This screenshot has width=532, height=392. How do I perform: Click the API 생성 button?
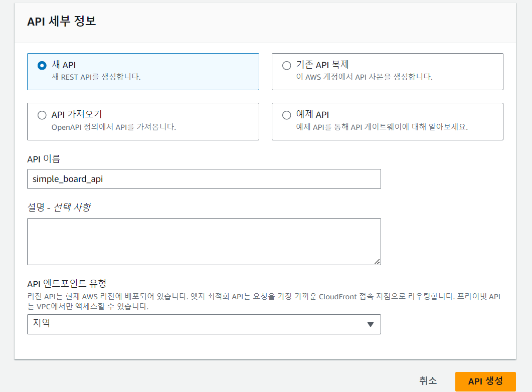click(x=485, y=381)
